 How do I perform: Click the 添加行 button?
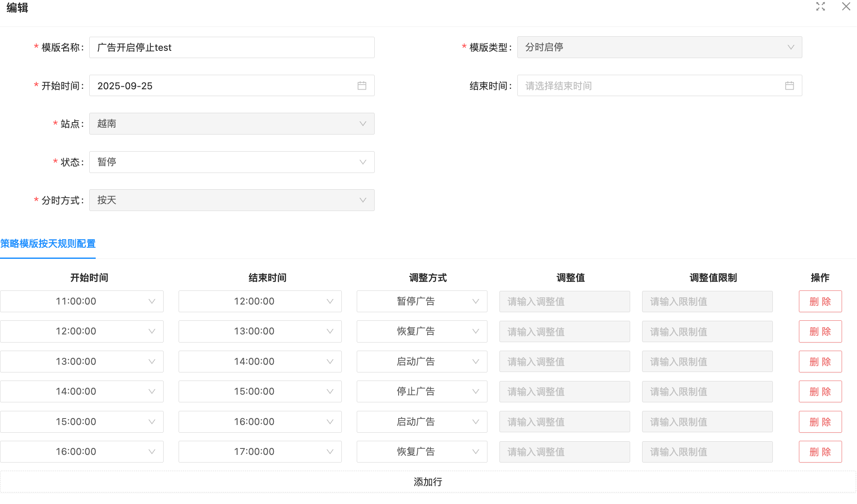pos(428,482)
